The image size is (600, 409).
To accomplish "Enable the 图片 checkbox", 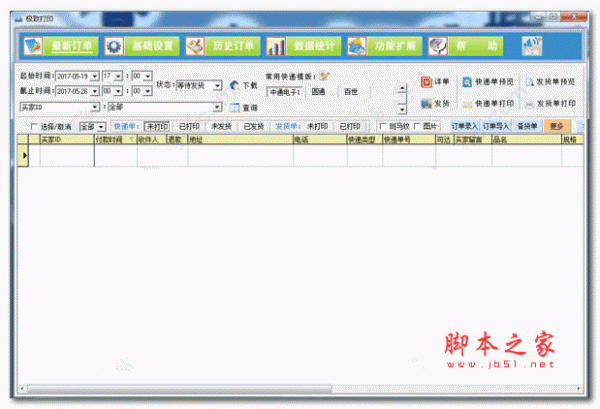I will pos(417,126).
